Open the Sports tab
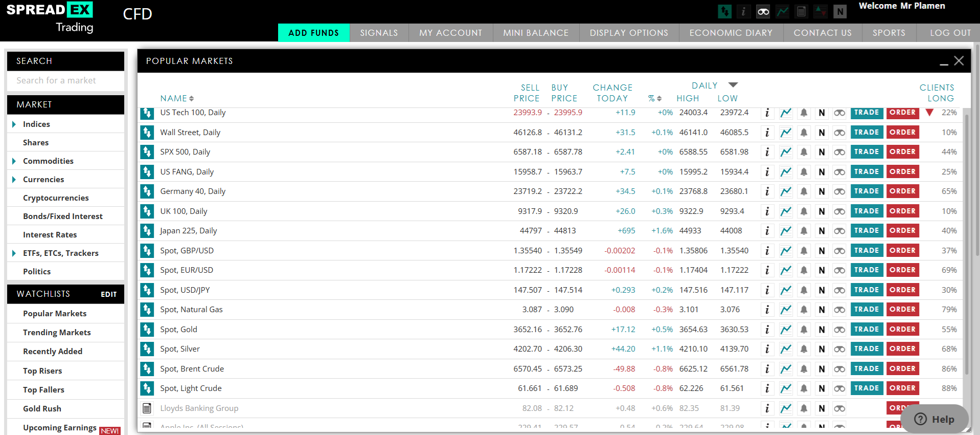Viewport: 980px width, 435px height. click(889, 33)
